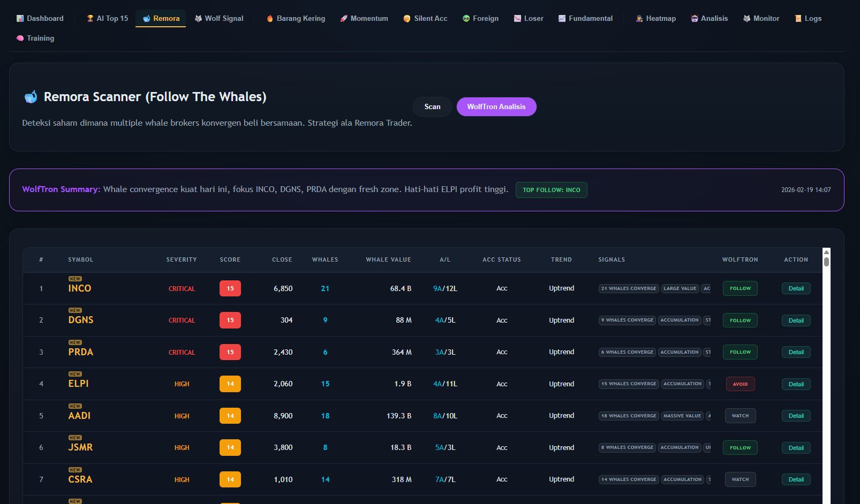Click the SYMBOL column header
Screen dimensions: 860x504
click(81, 260)
